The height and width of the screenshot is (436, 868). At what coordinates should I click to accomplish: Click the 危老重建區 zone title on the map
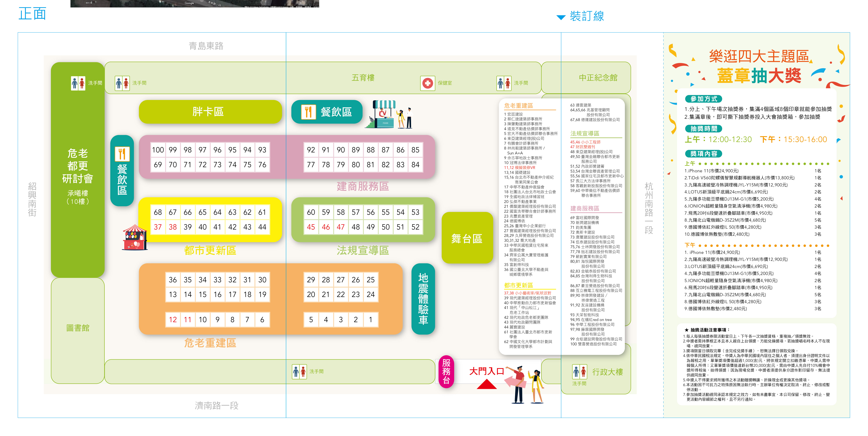click(x=210, y=343)
